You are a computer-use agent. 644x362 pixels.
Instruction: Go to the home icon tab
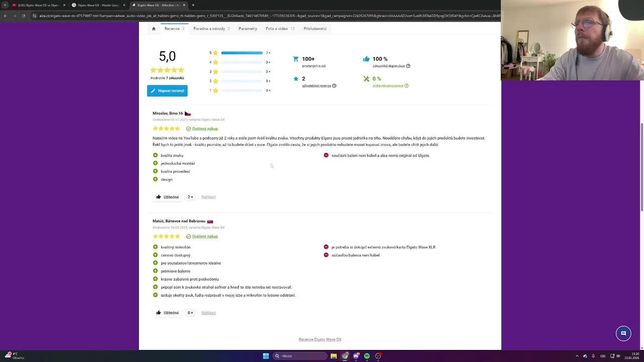153,29
